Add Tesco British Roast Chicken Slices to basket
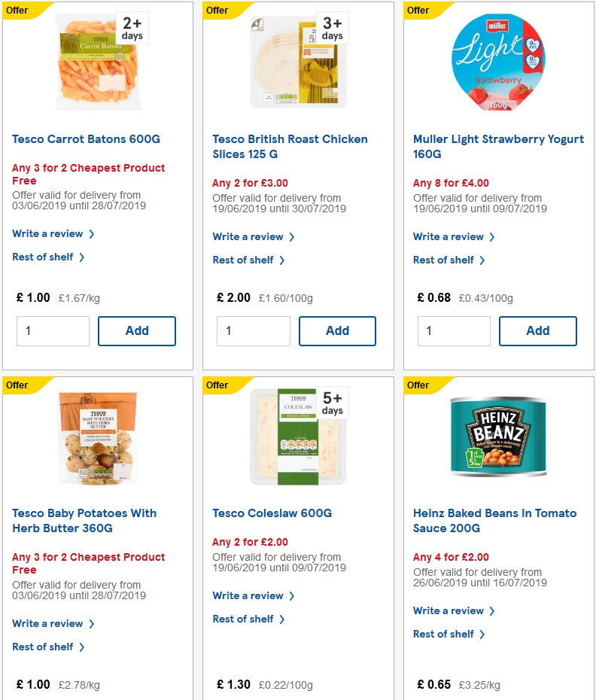This screenshot has height=700, width=596. [337, 330]
